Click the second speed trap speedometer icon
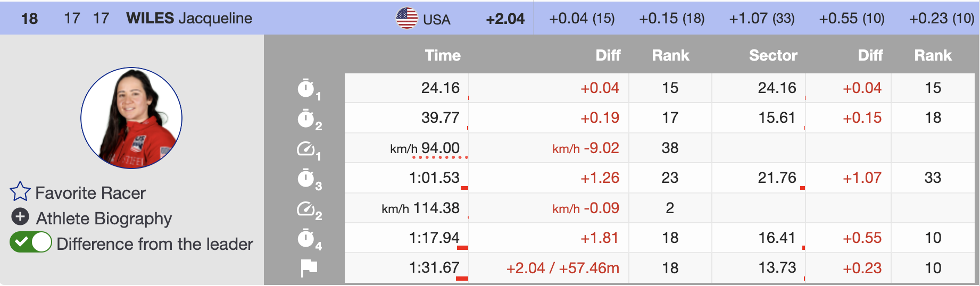Screen dimensions: 980x286 point(306,209)
